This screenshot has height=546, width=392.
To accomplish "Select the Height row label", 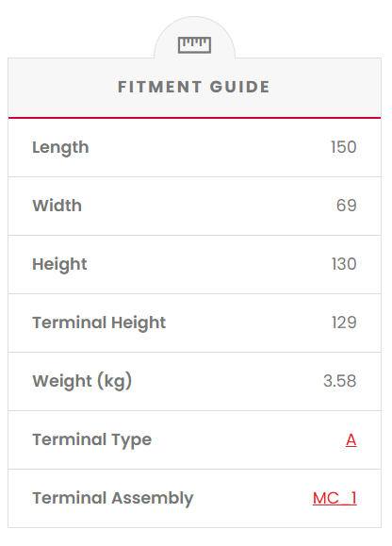I will tap(59, 265).
